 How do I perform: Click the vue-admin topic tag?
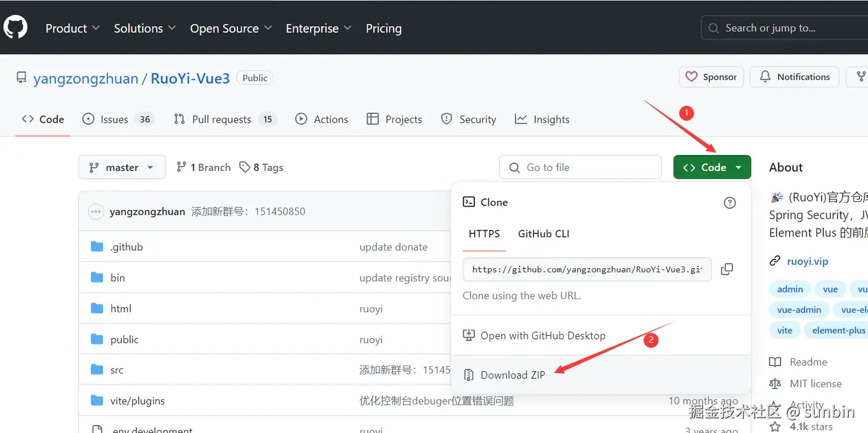click(799, 310)
